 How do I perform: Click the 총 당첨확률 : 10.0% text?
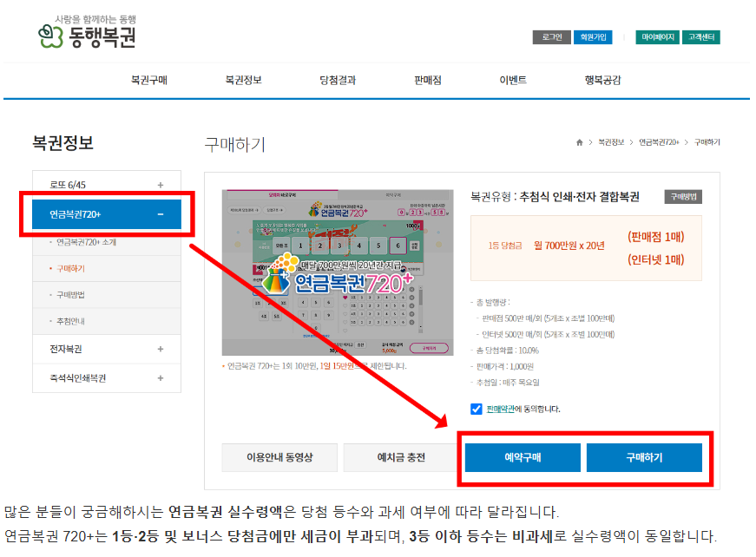(x=508, y=351)
